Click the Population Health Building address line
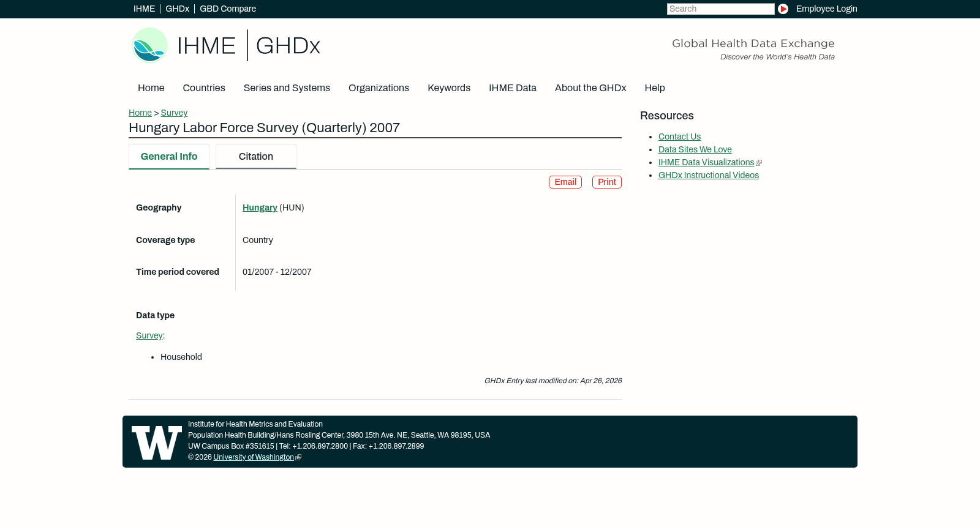Screen dimensions: 980x527 click(x=339, y=436)
